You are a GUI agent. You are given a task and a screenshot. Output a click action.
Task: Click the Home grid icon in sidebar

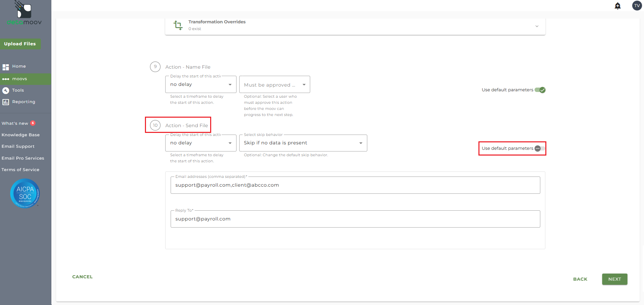[6, 67]
